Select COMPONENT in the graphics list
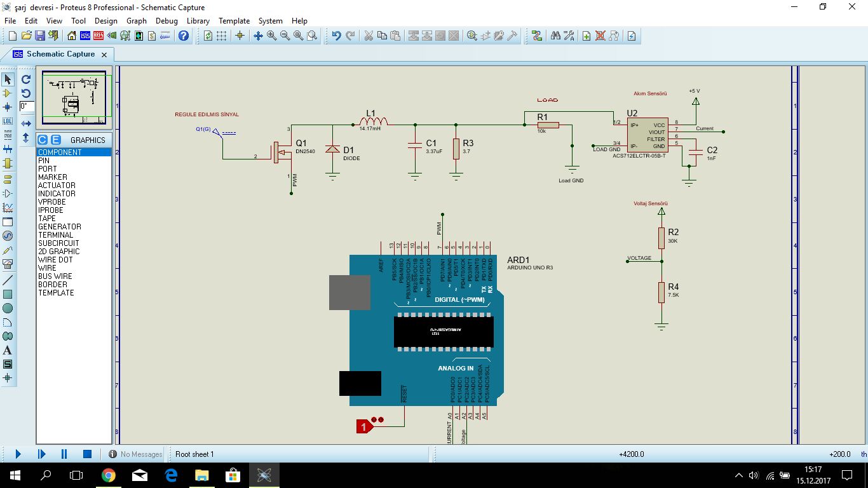The image size is (868, 488). point(74,152)
